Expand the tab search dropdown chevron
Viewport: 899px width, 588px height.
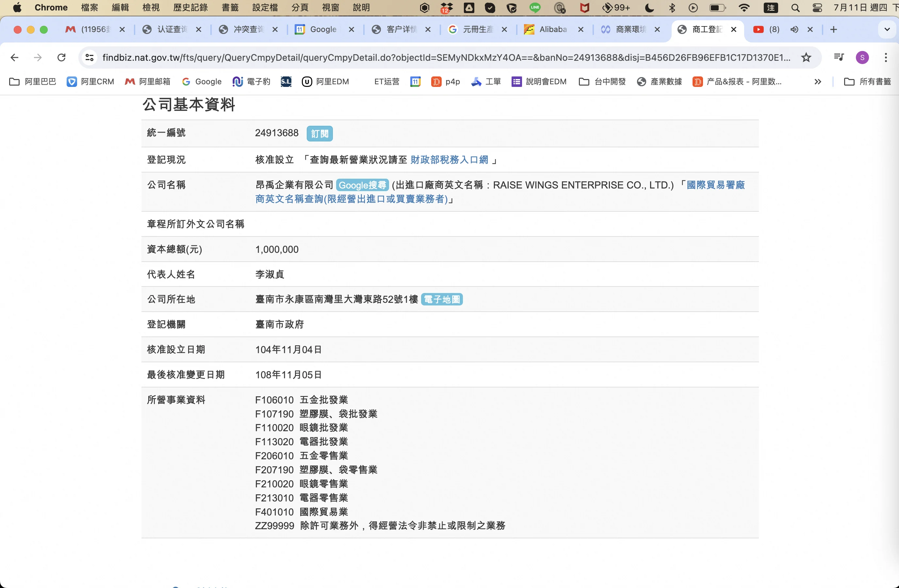[887, 29]
